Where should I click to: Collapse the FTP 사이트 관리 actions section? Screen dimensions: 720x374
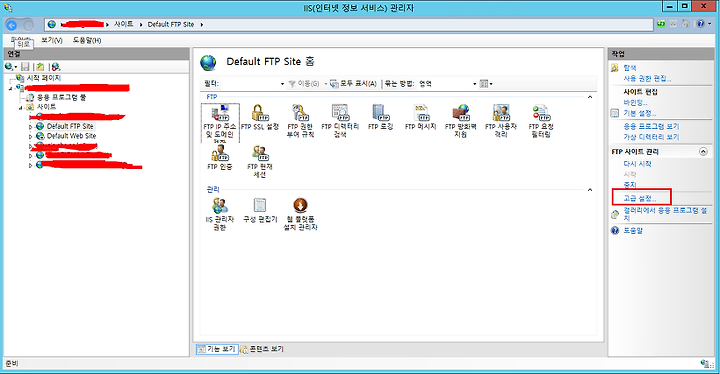pos(703,152)
